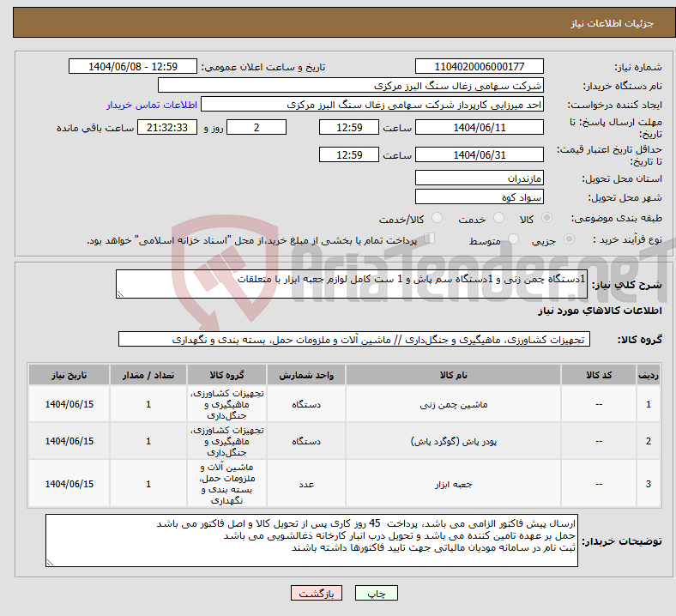
Task: Click the پودر پاش (گوگرد پاش) item cell
Action: [453, 442]
